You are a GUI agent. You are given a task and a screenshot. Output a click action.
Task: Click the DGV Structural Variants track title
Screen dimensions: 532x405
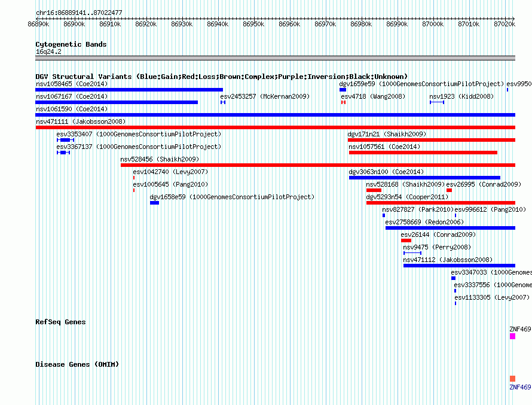tap(222, 77)
